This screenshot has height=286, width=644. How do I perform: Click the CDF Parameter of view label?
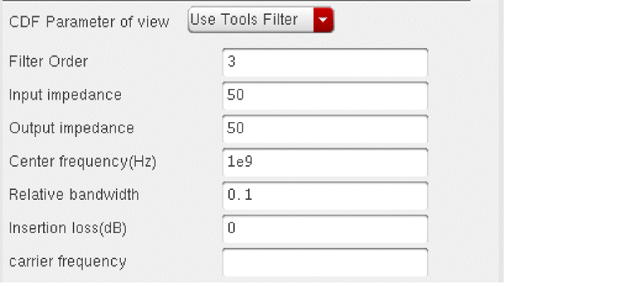point(89,22)
